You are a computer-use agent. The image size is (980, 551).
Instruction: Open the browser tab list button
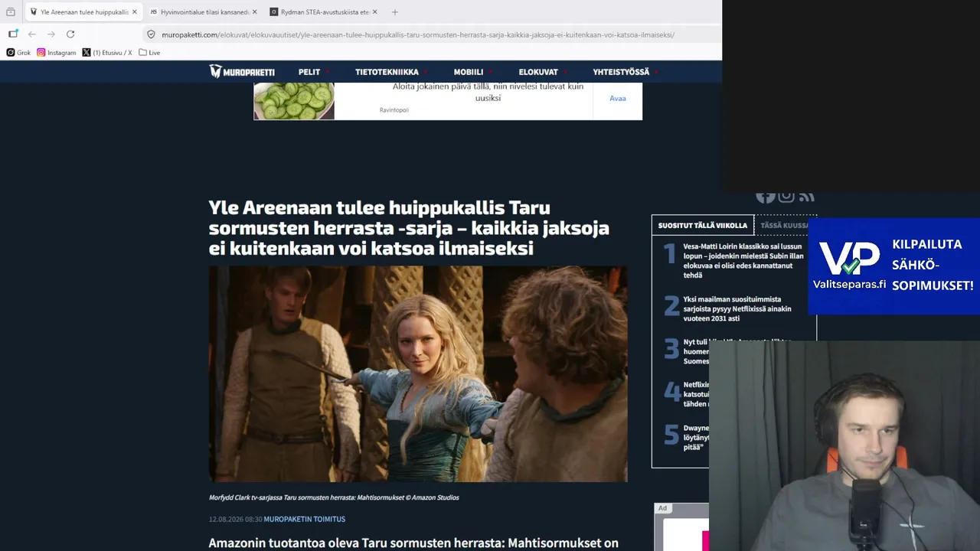tap(10, 12)
